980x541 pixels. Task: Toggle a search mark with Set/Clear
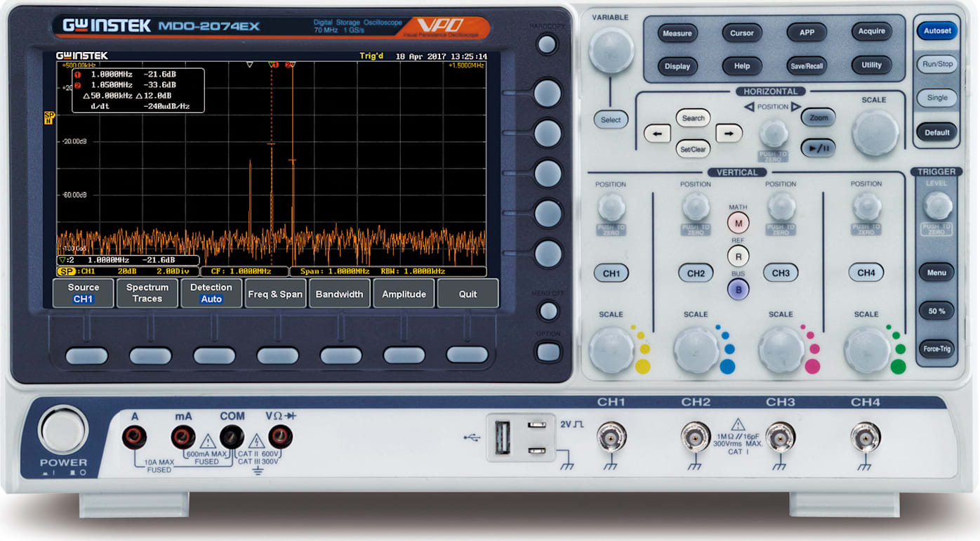[x=693, y=149]
